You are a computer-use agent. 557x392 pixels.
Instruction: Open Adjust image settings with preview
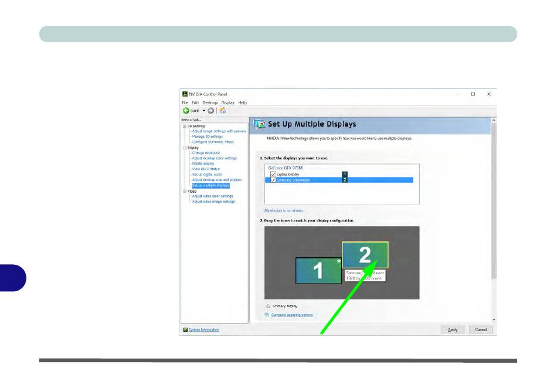[219, 131]
